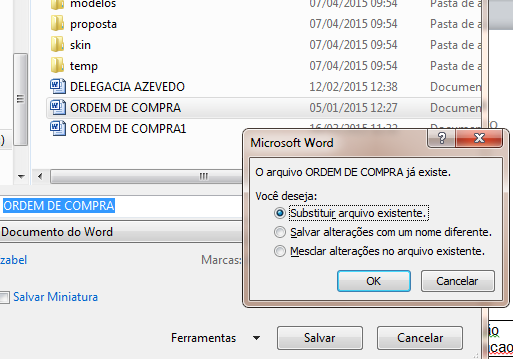513x362 pixels.
Task: Click the scroll down arrow of navigation pane
Action: tap(21, 176)
